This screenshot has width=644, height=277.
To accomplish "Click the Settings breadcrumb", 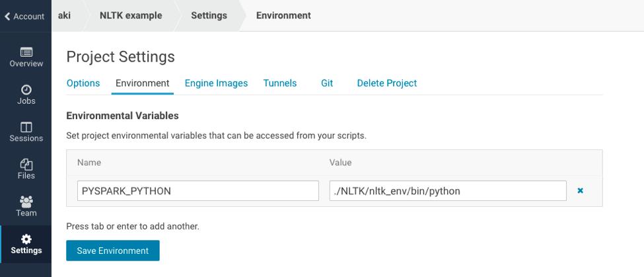I will (209, 16).
